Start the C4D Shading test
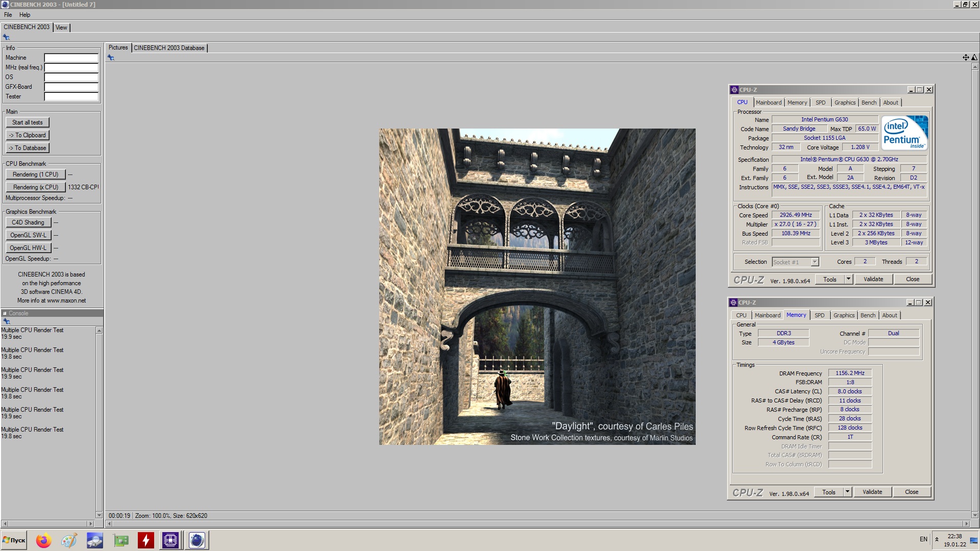 [28, 222]
